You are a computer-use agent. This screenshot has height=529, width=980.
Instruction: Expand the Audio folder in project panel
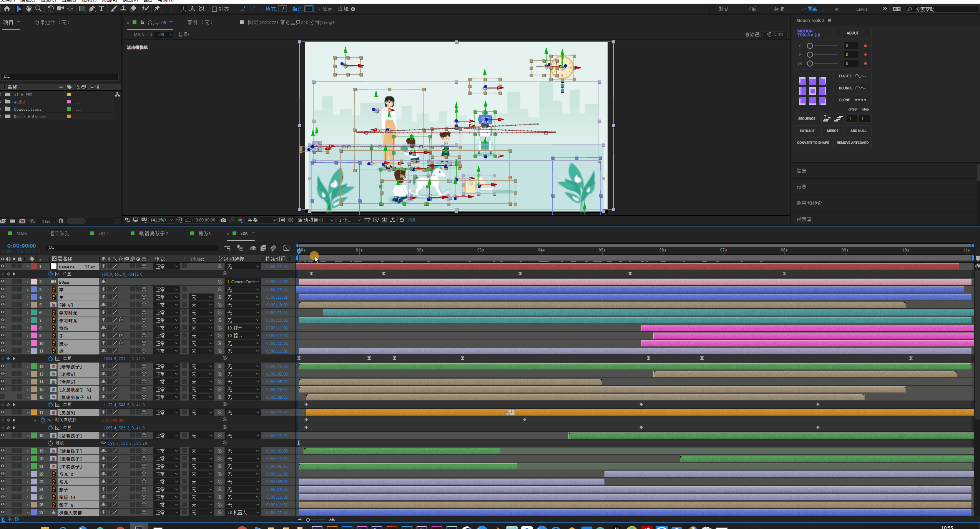click(x=1, y=102)
